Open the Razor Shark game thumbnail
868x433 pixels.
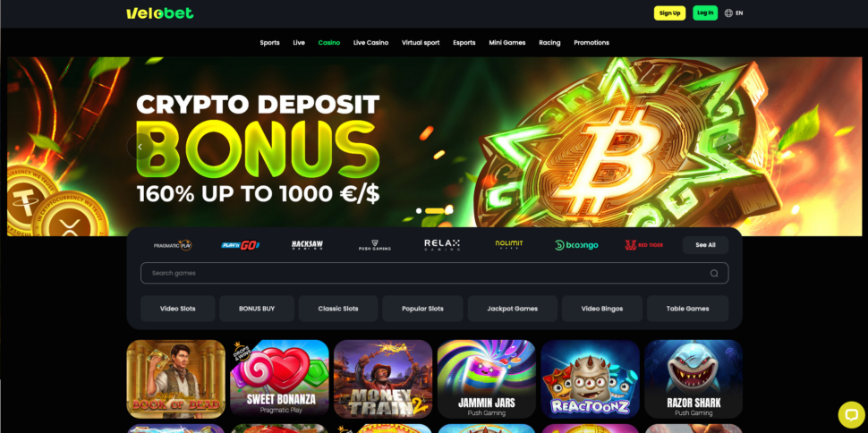point(694,378)
